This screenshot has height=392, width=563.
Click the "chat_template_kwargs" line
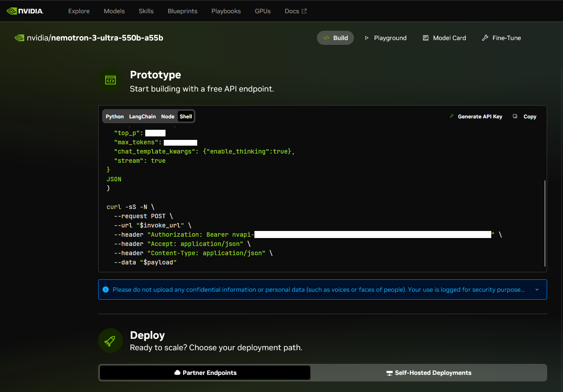pyautogui.click(x=204, y=151)
